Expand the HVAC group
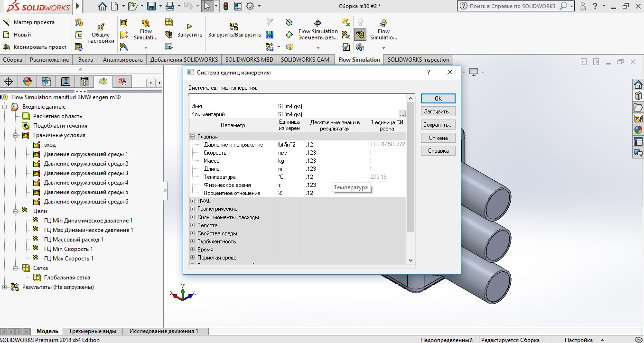 click(x=193, y=201)
